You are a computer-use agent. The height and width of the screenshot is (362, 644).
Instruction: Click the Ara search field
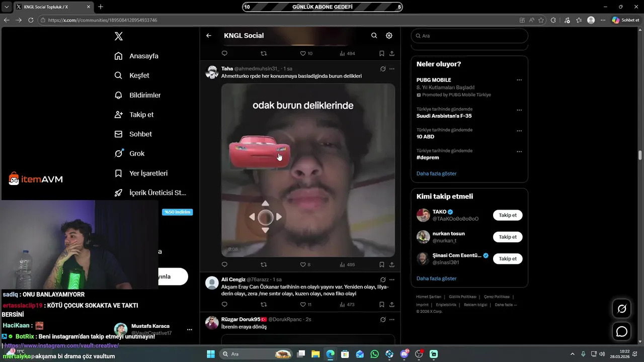[x=469, y=36]
